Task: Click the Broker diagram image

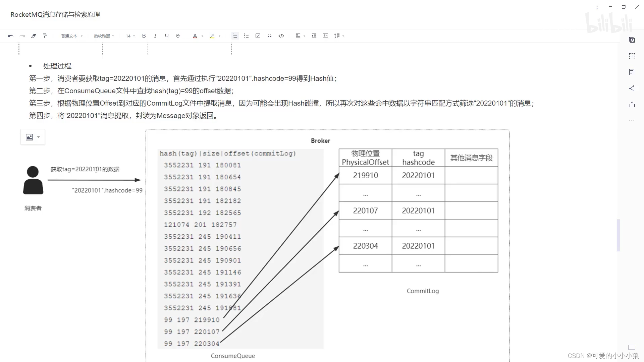Action: pyautogui.click(x=327, y=245)
